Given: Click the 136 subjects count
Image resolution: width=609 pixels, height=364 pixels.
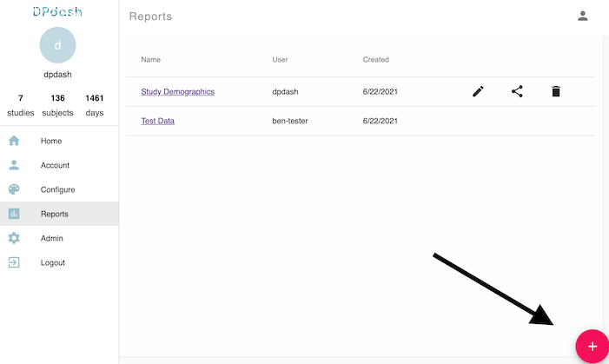Looking at the screenshot, I should click(57, 105).
